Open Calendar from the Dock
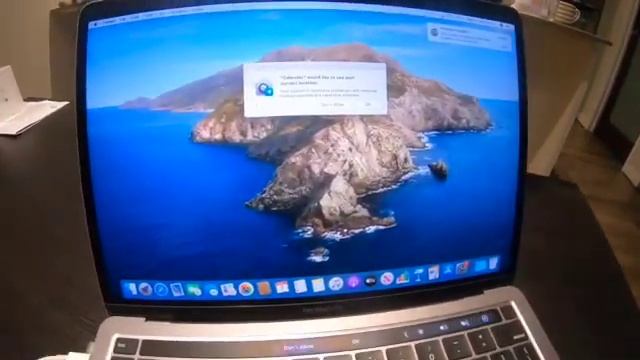The height and width of the screenshot is (360, 640). click(282, 287)
